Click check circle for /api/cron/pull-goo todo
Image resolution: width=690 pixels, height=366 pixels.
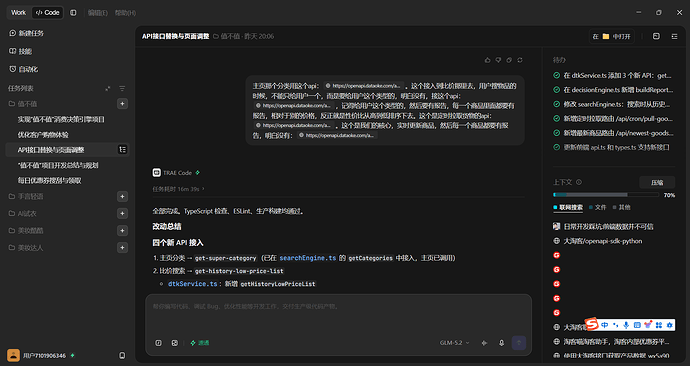point(556,118)
